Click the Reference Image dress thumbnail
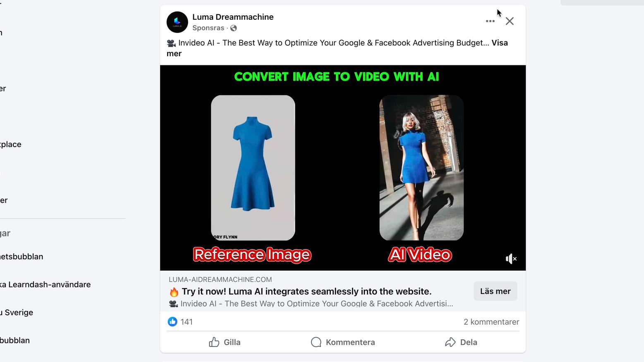This screenshot has width=644, height=362. [x=253, y=168]
